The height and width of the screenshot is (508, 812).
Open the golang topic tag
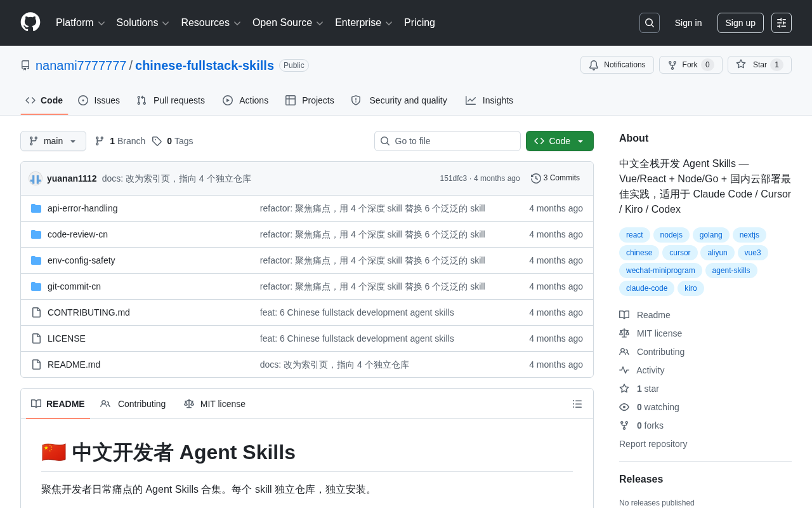pos(711,235)
